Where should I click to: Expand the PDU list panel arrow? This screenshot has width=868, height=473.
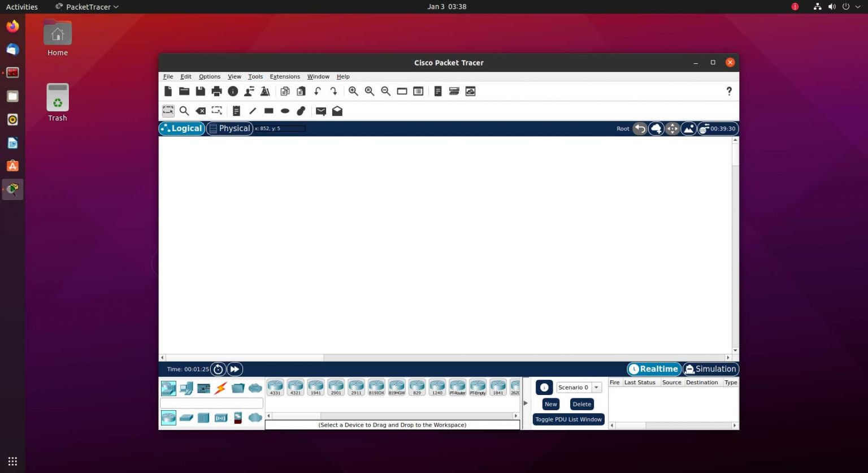point(525,403)
